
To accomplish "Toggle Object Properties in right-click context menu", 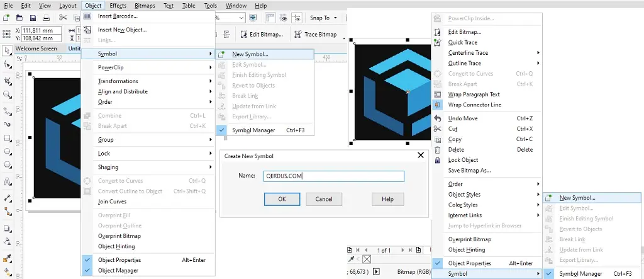I will pos(487,263).
